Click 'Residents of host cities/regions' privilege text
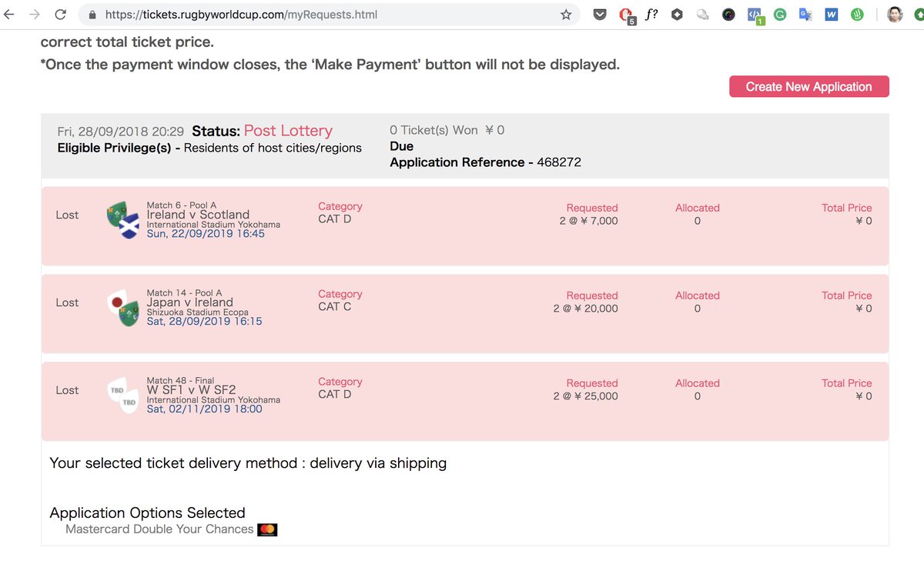 point(273,148)
